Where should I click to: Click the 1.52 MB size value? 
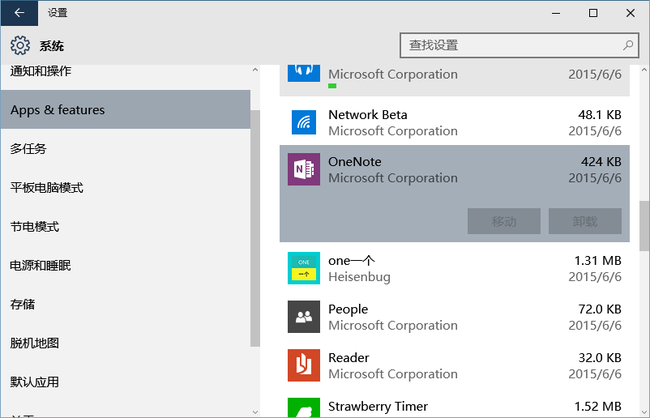point(598,406)
